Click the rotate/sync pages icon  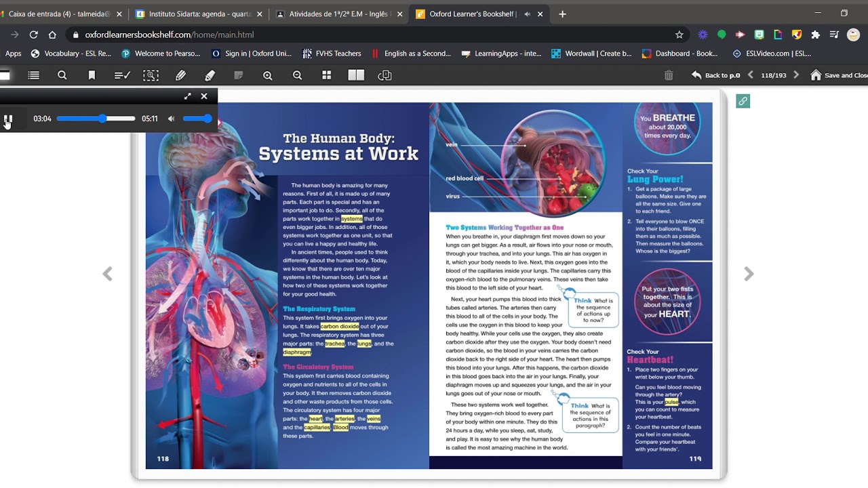tap(384, 75)
